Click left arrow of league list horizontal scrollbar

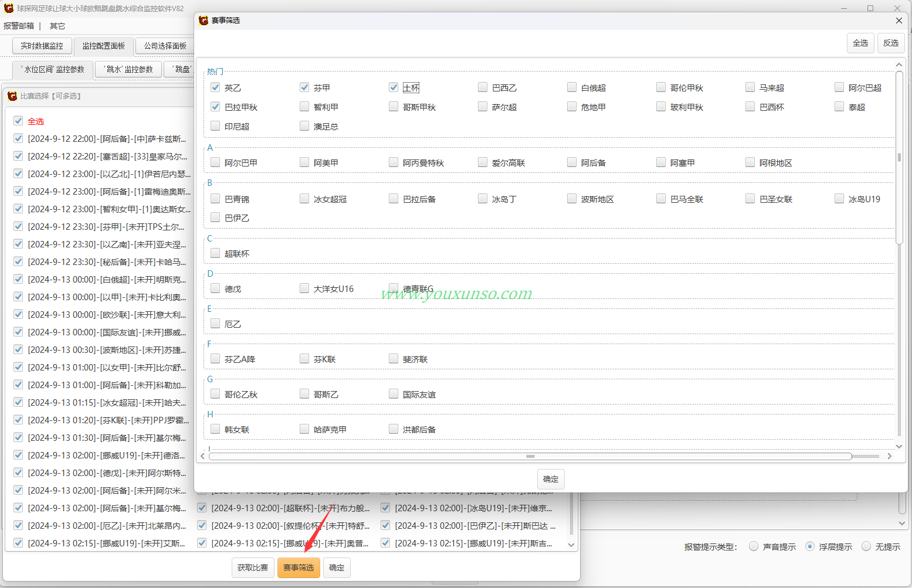pos(203,456)
